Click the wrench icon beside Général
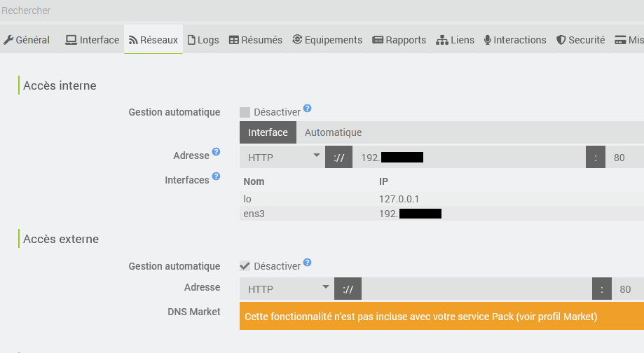Screen dimensions: 644x353 coord(8,40)
